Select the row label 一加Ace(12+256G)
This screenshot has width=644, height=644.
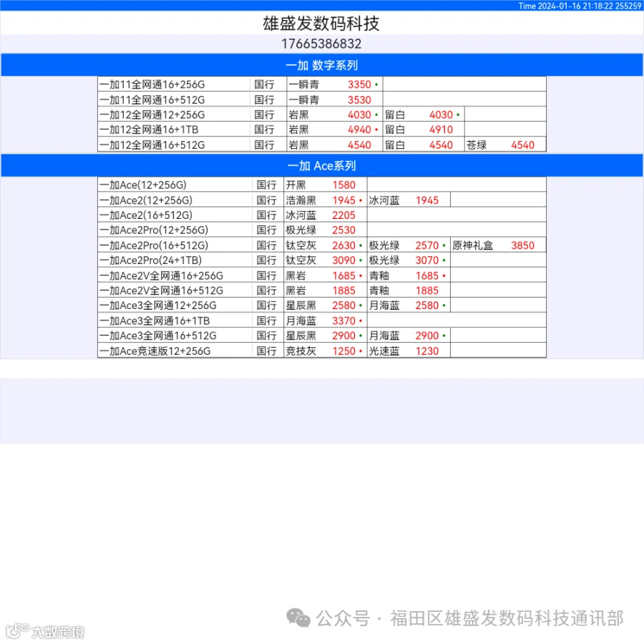143,185
